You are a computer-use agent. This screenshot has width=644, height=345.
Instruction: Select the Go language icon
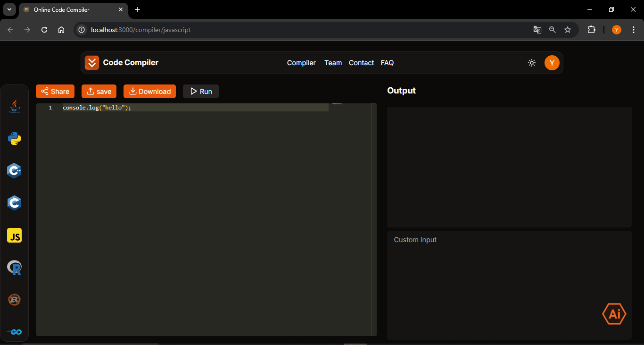pyautogui.click(x=15, y=332)
